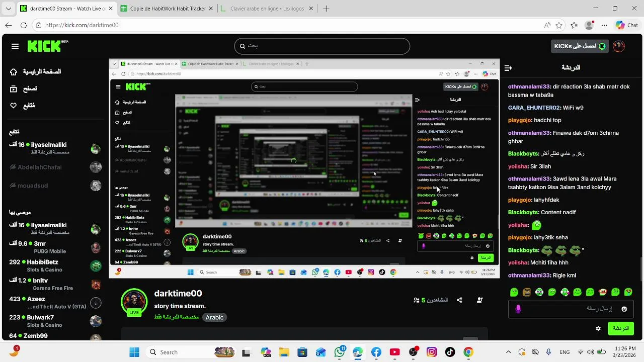The height and width of the screenshot is (362, 644).
Task: Click the Kick search field
Action: click(322, 46)
